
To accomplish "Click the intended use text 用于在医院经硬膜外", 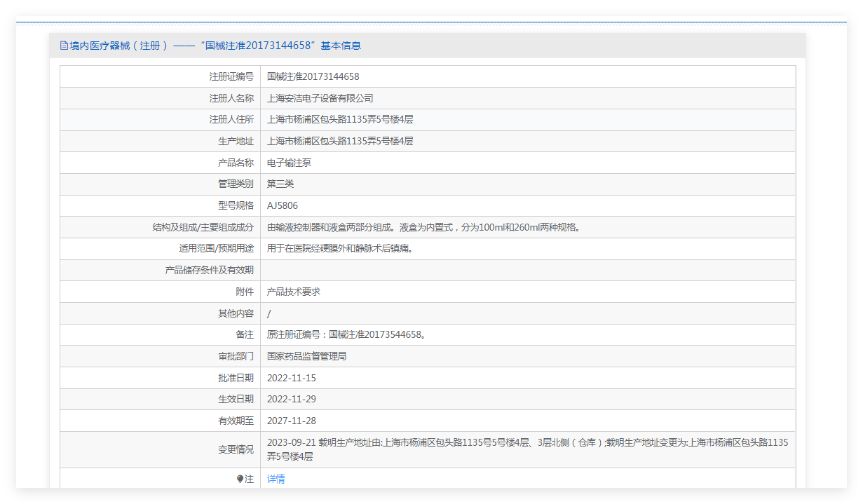I will (340, 248).
